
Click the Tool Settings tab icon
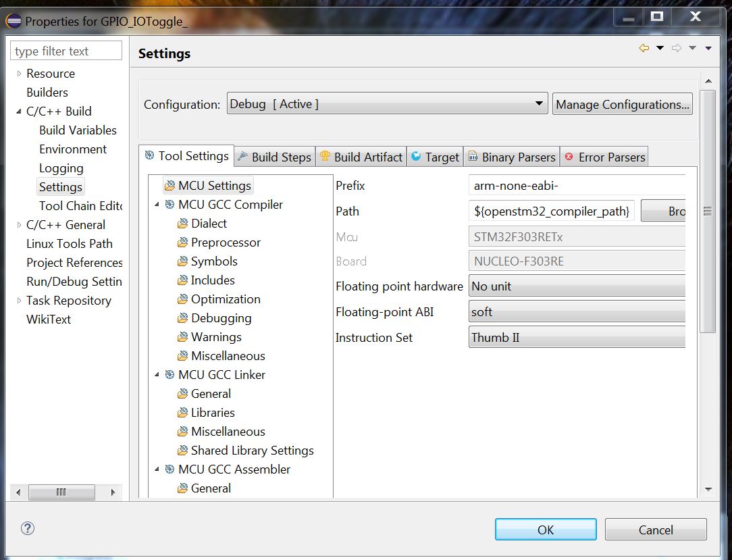[149, 155]
